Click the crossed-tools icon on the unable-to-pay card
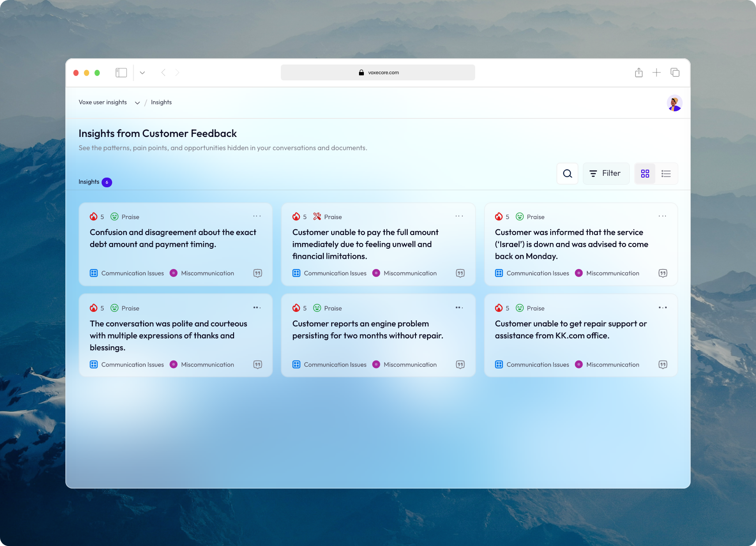Viewport: 756px width, 546px height. point(317,216)
